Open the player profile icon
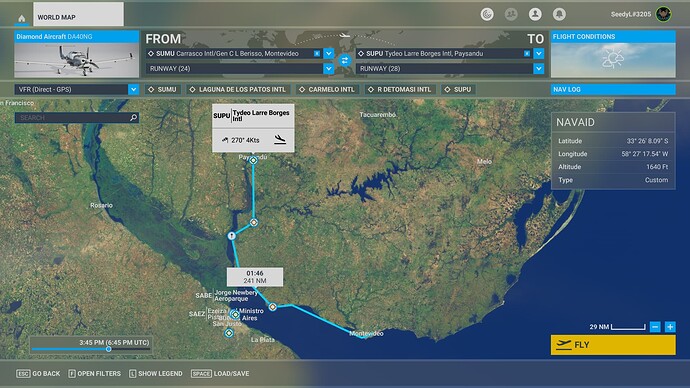This screenshot has width=690, height=388. point(535,15)
